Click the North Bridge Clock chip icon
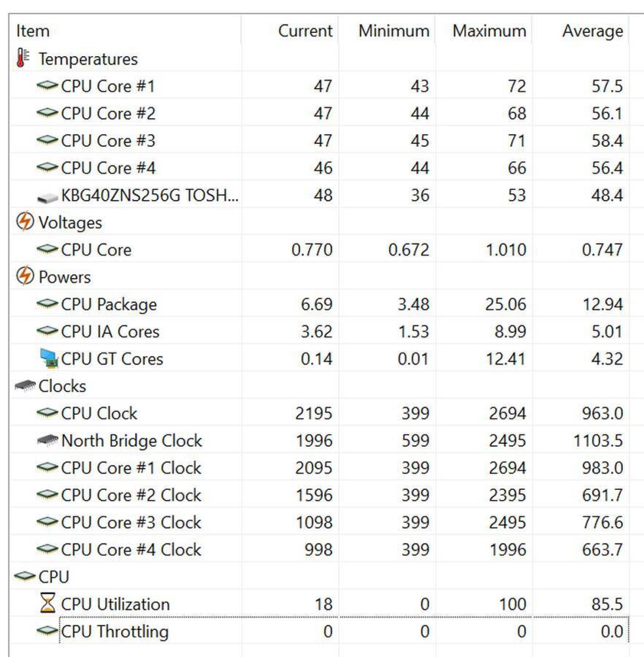 click(48, 440)
